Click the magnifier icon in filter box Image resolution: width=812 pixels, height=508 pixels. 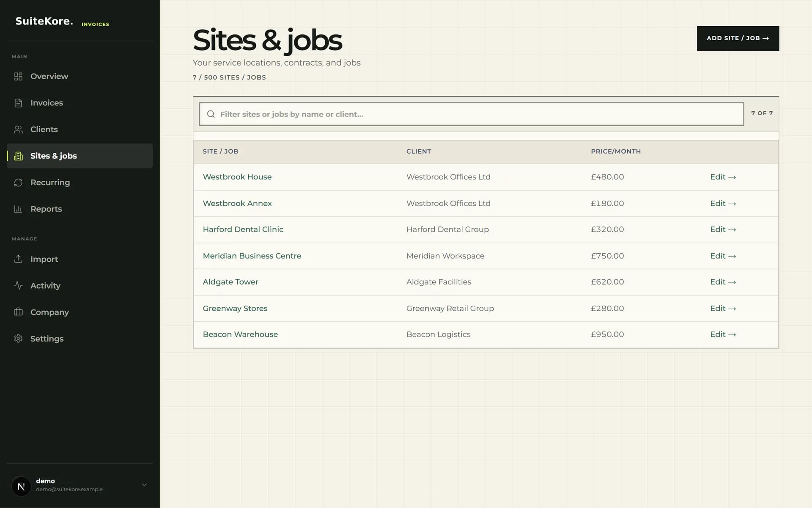coord(211,114)
